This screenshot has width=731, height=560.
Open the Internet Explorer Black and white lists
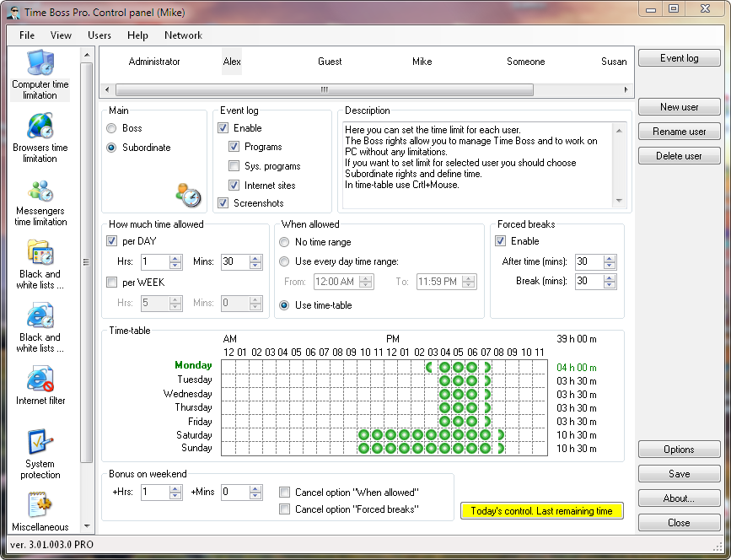tap(40, 328)
